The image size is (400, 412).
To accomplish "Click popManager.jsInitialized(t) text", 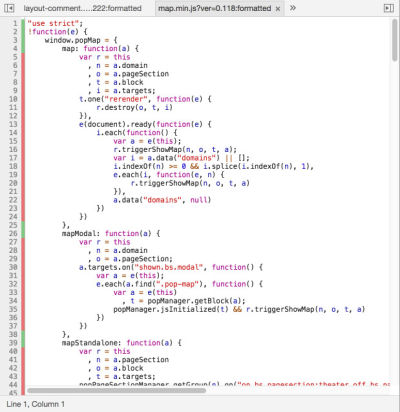I will (x=171, y=309).
